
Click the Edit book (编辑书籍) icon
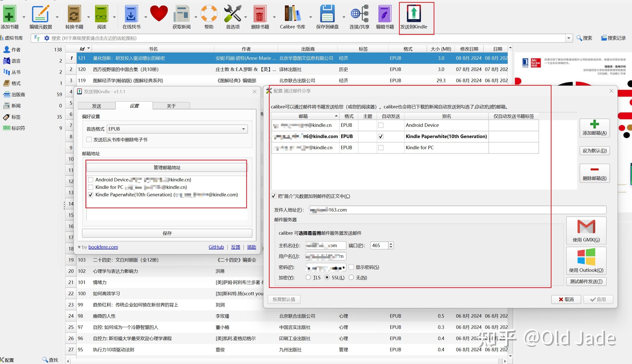(385, 13)
